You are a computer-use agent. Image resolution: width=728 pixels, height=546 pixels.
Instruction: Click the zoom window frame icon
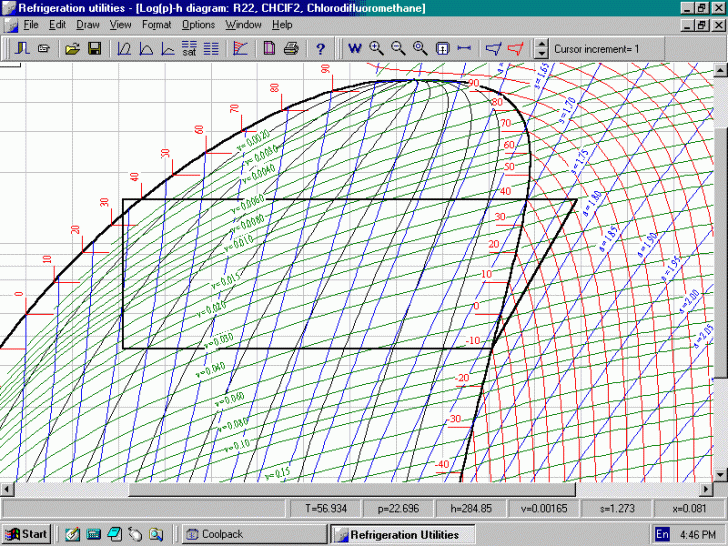[442, 49]
